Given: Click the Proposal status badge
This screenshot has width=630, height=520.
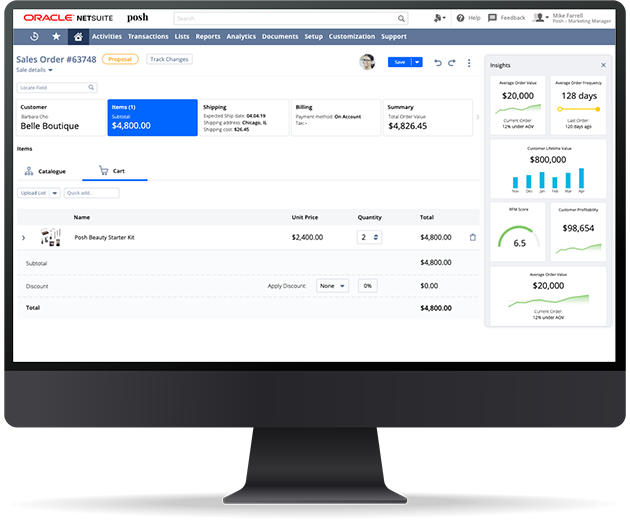Looking at the screenshot, I should coord(120,59).
